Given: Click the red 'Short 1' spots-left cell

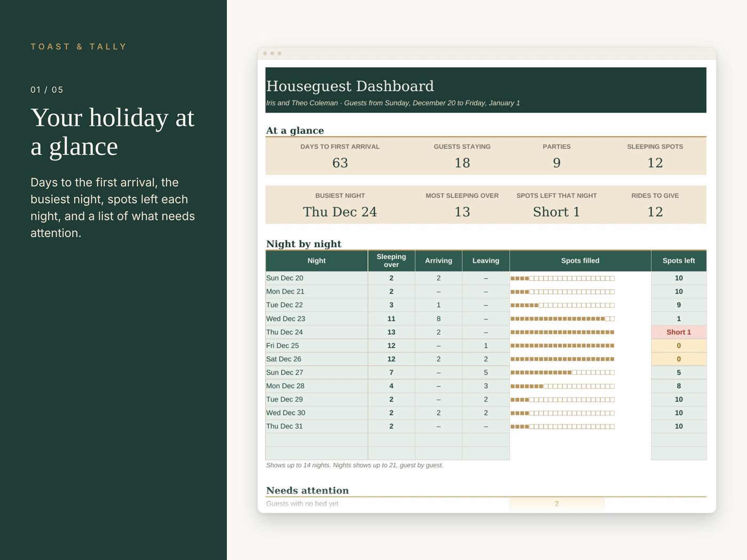Looking at the screenshot, I should pos(679,332).
